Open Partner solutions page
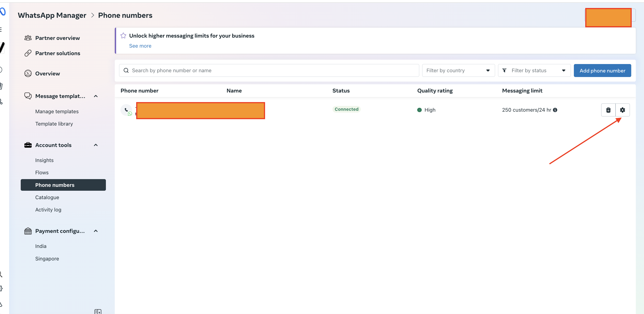 pos(58,53)
